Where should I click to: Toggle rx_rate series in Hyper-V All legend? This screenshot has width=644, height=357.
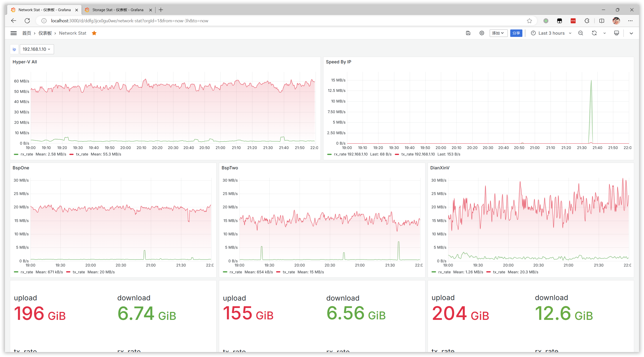pos(27,154)
